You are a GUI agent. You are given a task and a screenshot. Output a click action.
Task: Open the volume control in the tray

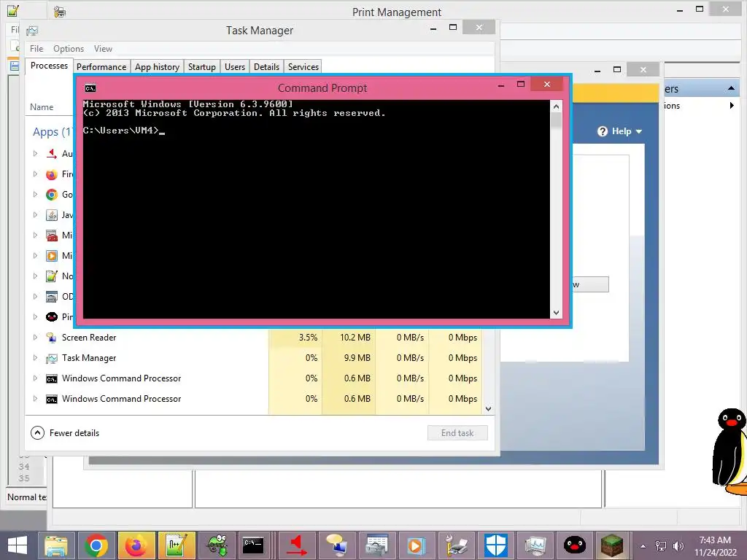tap(678, 546)
